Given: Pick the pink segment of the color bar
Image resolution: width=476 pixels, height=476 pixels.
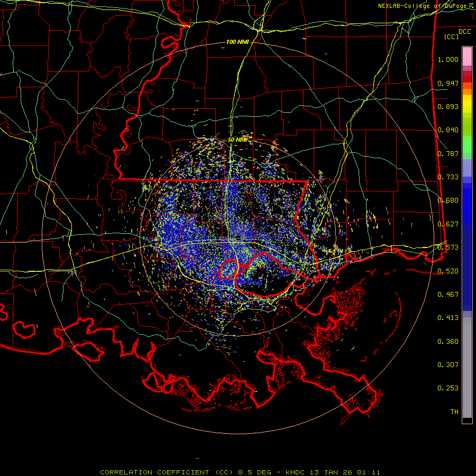Looking at the screenshot, I should click(x=467, y=56).
